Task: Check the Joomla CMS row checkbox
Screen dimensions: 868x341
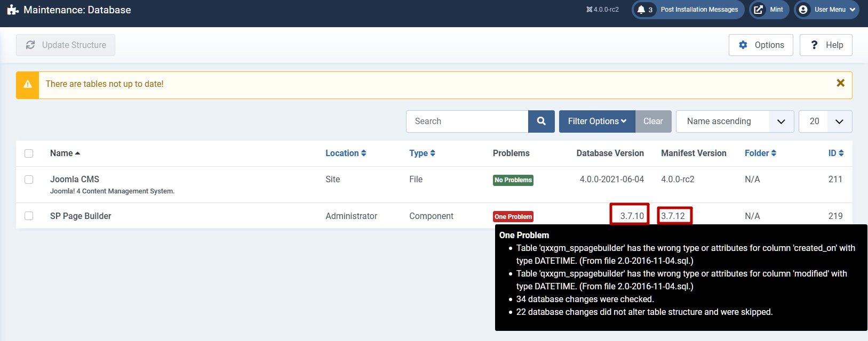Action: pyautogui.click(x=29, y=180)
